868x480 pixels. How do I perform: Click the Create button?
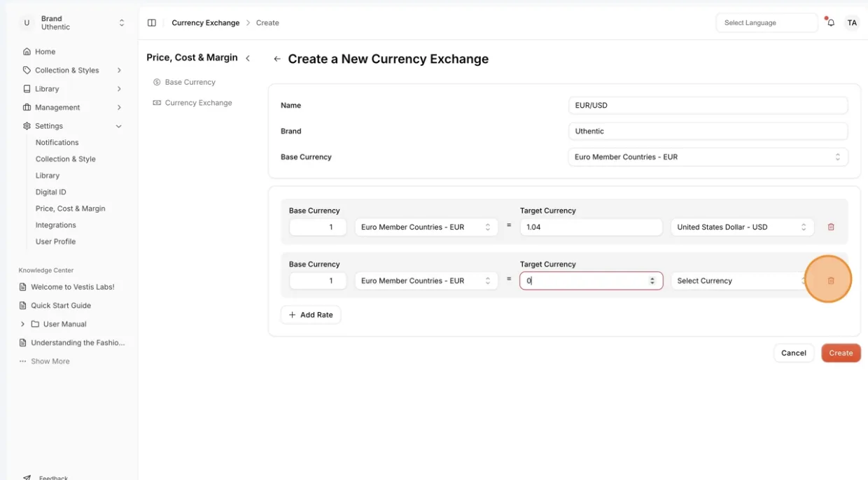841,353
